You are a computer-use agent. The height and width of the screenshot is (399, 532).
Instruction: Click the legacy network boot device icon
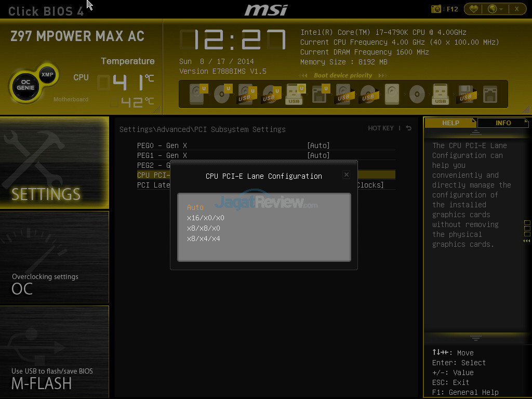click(490, 94)
